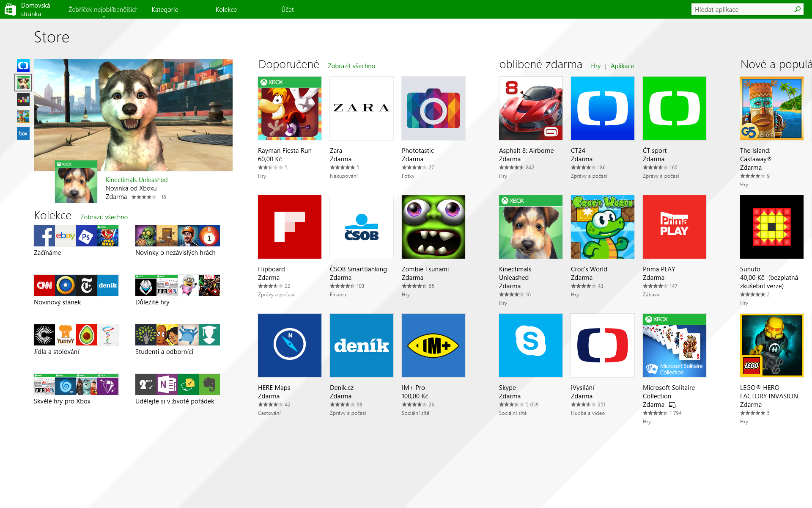Open the Asphalt 8: Airborne game tile
The height and width of the screenshot is (508, 812).
[x=531, y=108]
